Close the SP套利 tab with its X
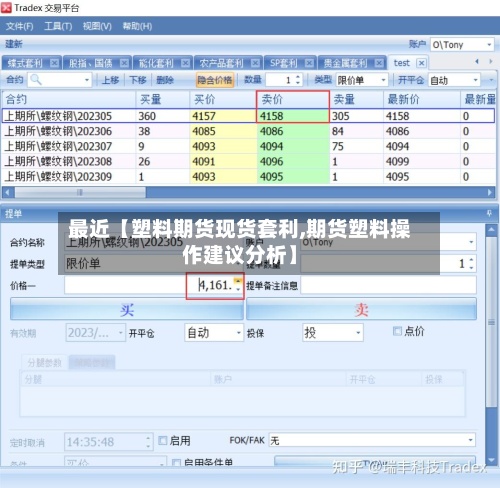The height and width of the screenshot is (488, 500). [309, 63]
